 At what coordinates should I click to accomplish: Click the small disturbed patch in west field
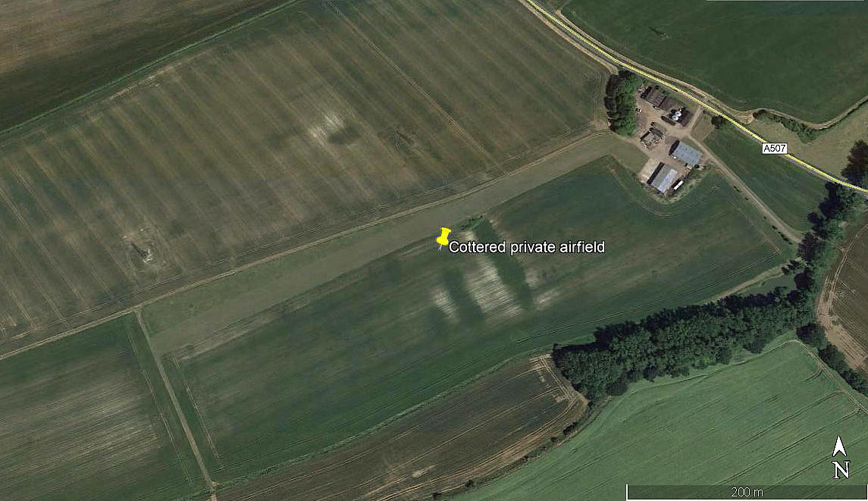click(143, 252)
